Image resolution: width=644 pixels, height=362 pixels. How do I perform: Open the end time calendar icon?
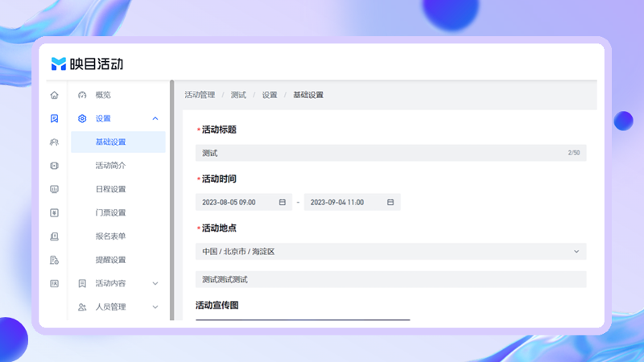point(390,203)
